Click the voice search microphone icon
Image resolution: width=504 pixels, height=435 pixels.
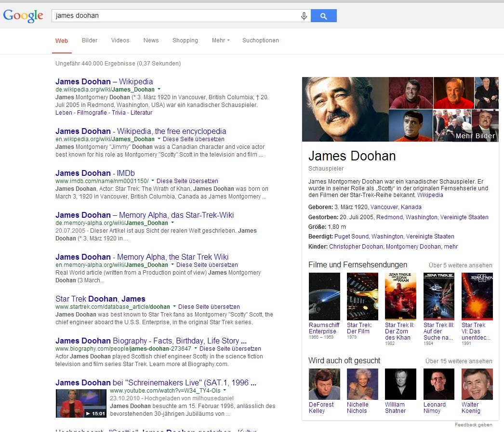304,16
